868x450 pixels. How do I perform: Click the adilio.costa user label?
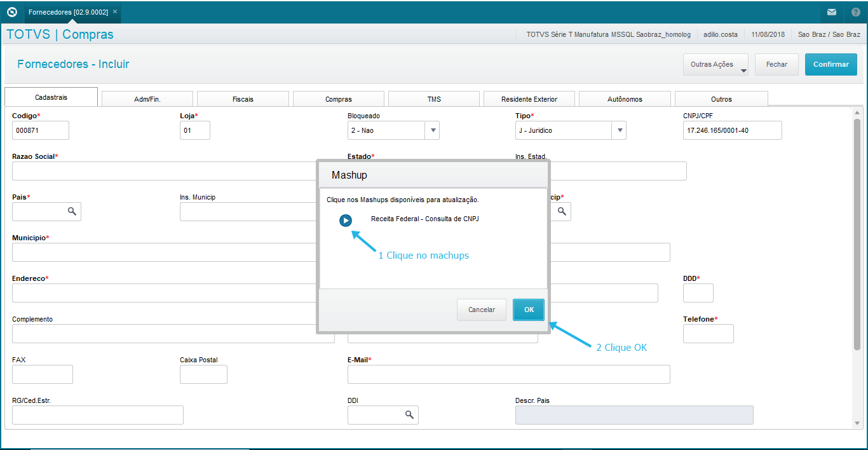(721, 34)
